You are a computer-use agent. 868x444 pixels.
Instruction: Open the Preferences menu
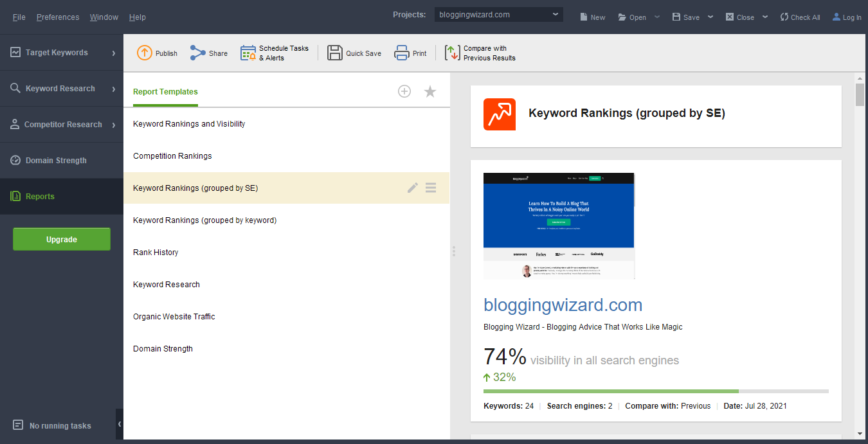pos(58,17)
